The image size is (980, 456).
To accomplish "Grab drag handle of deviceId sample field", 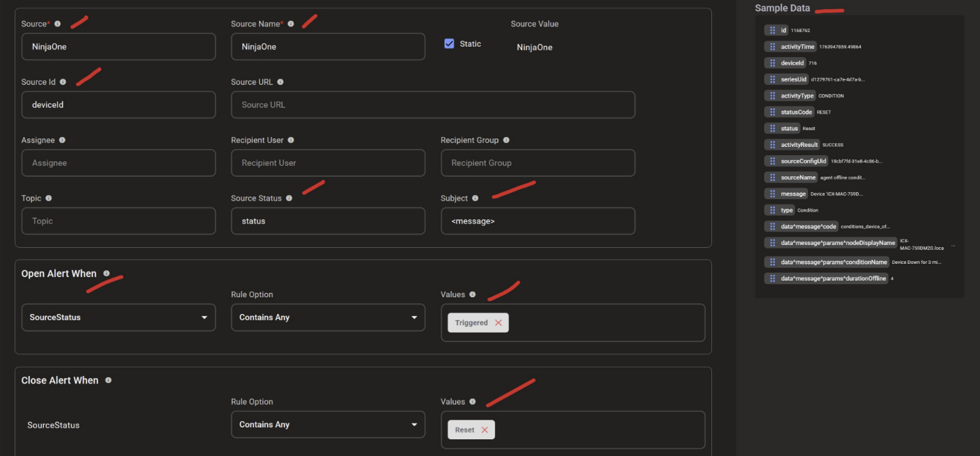I will pos(773,63).
